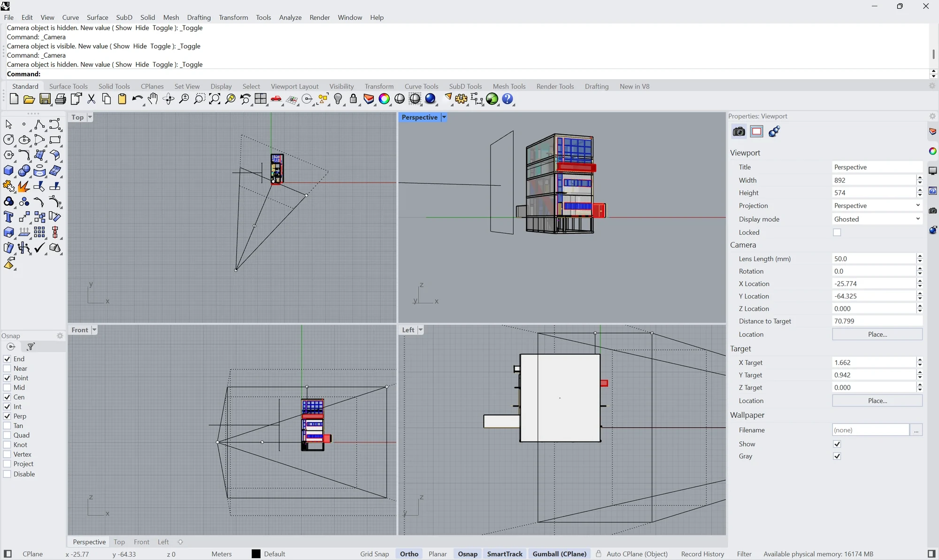Click the Camera Location Place button
Screen dimensions: 939x560
[877, 334]
